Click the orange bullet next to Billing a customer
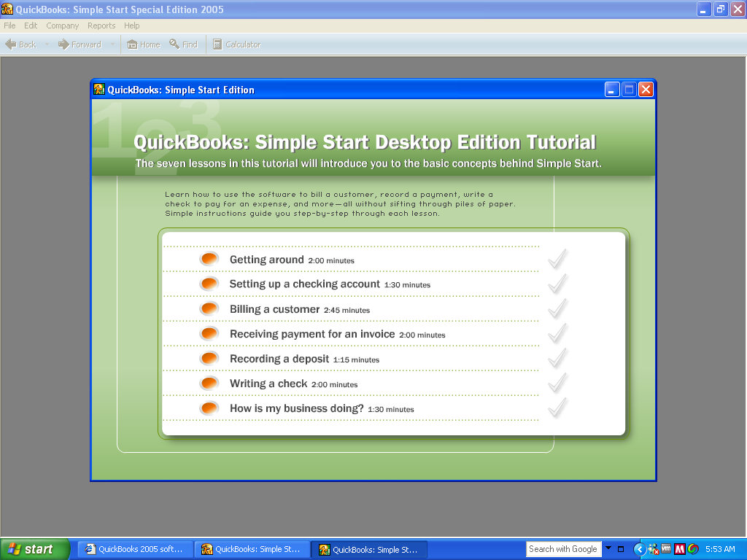 209,308
